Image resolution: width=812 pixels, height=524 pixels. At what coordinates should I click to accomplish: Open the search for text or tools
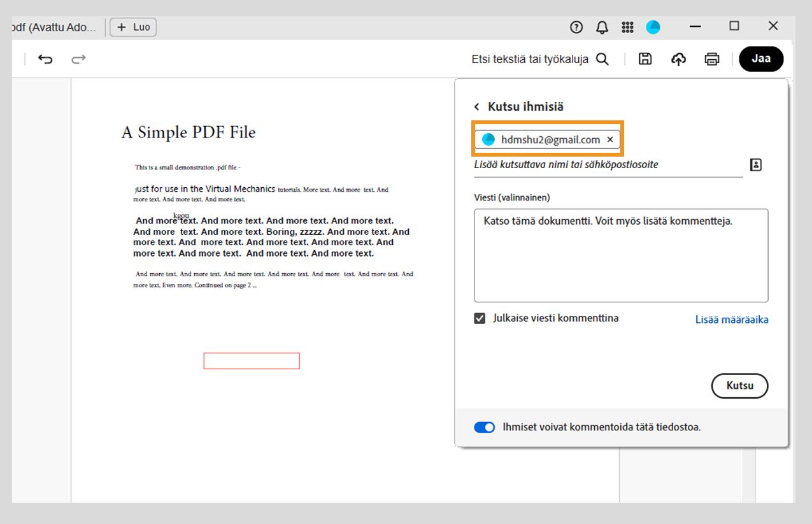601,58
